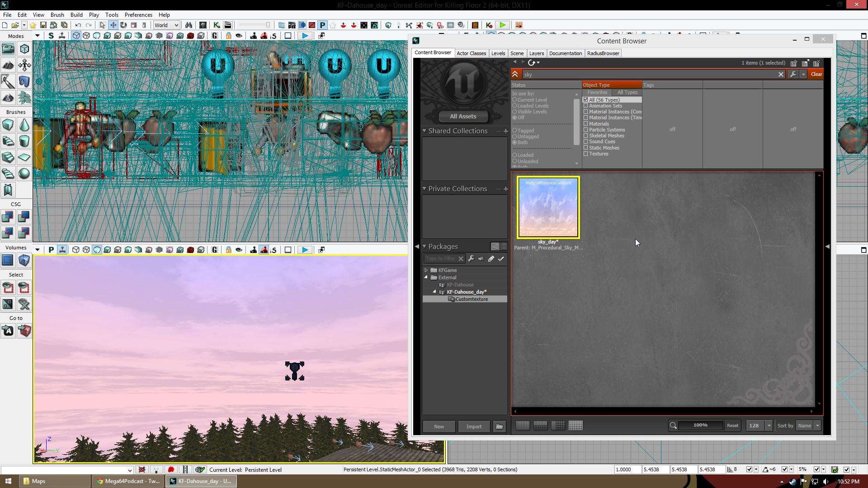The width and height of the screenshot is (868, 488).
Task: Select the Sphere brush icon
Action: 24,174
